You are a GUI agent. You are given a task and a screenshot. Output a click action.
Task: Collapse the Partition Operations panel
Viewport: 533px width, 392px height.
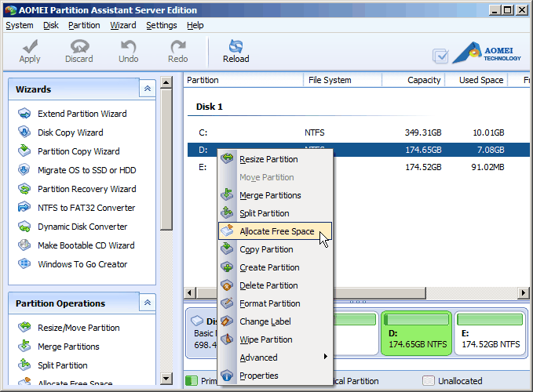148,303
